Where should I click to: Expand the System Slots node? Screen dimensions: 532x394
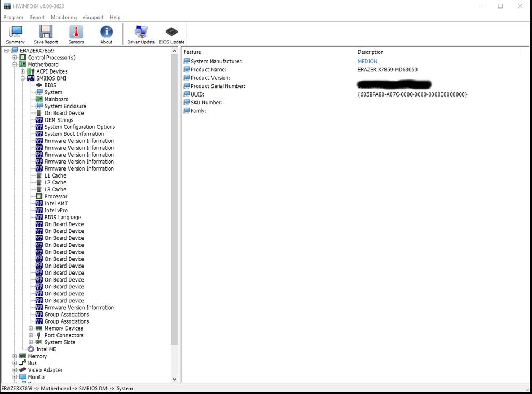click(x=31, y=342)
